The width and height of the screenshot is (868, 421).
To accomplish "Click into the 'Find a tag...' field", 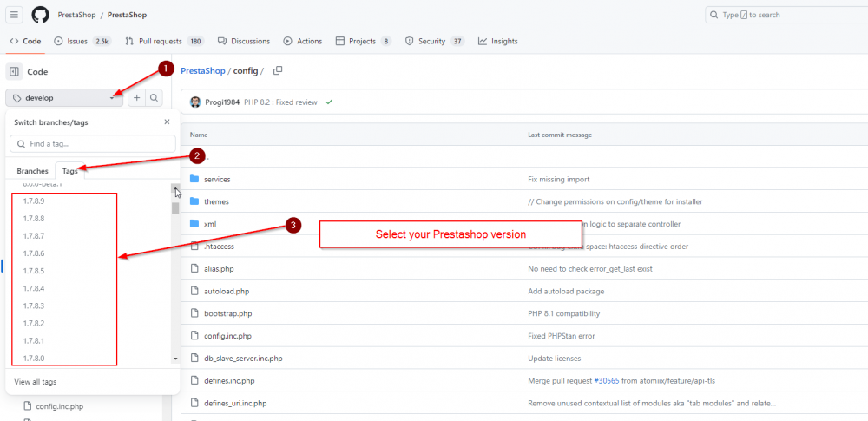I will pyautogui.click(x=93, y=143).
